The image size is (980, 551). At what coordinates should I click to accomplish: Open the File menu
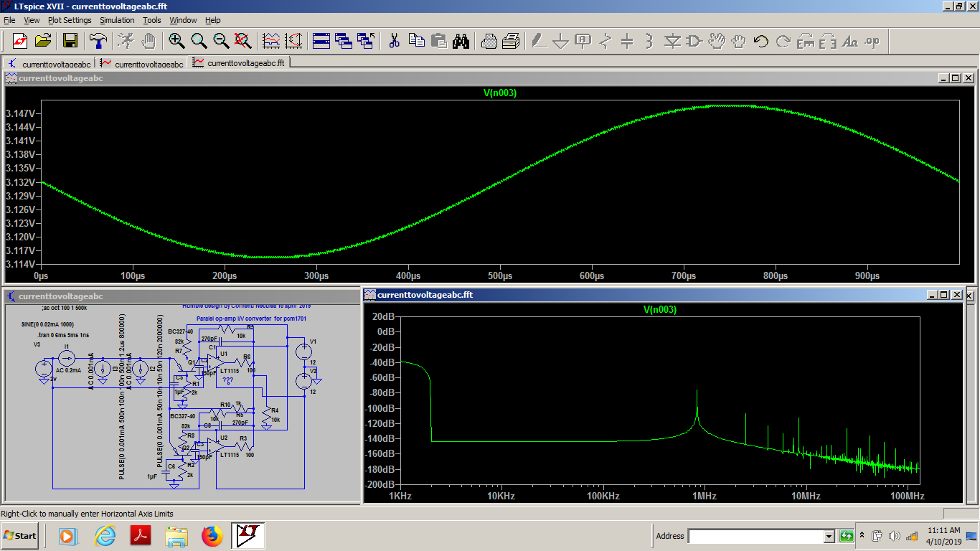coord(9,20)
